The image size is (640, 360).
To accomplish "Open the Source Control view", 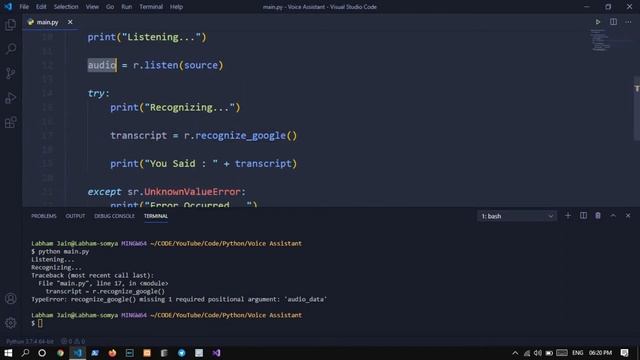I will point(11,73).
